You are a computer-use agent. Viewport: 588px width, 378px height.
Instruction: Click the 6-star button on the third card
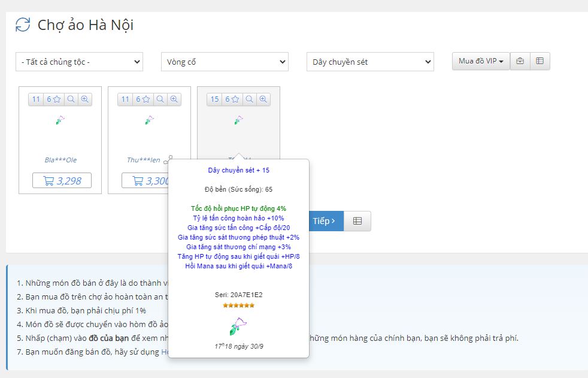click(232, 99)
